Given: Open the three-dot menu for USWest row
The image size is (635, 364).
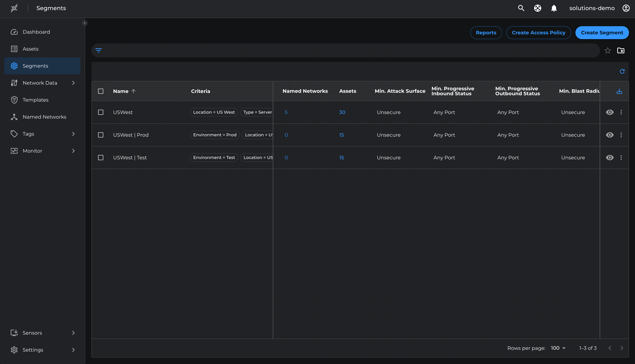Looking at the screenshot, I should (621, 112).
